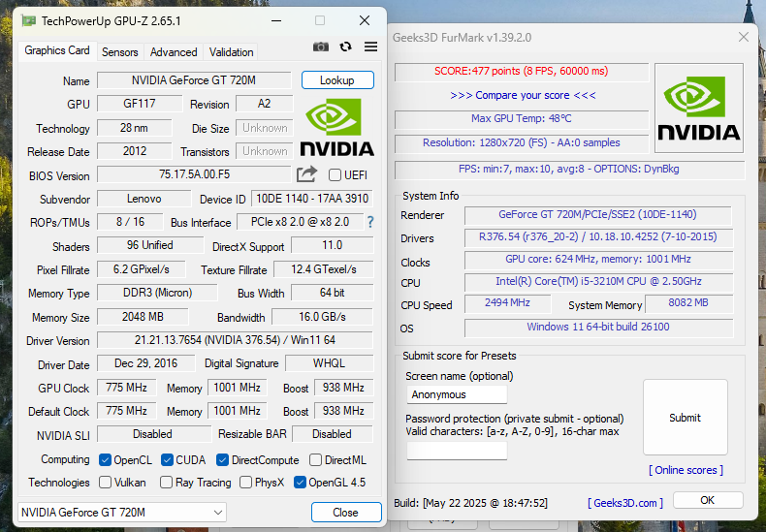
Task: Click the Device ID value 10DE 1140
Action: tap(312, 199)
